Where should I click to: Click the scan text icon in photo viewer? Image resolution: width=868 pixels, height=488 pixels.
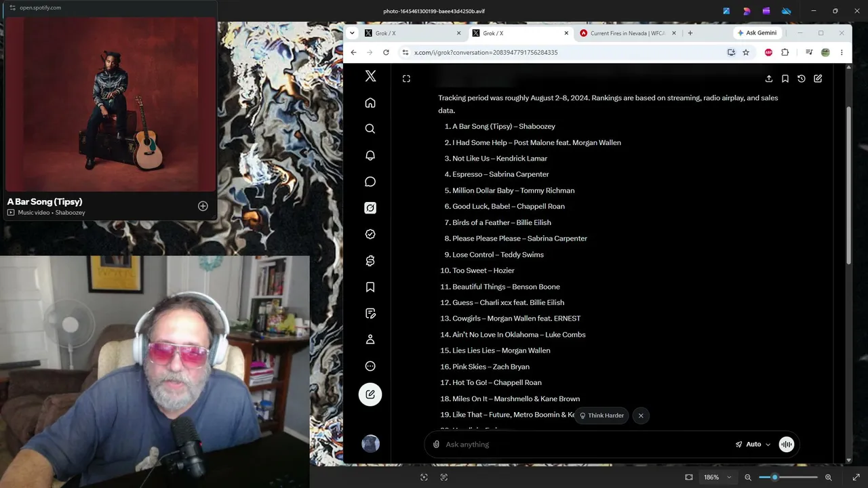point(444,477)
